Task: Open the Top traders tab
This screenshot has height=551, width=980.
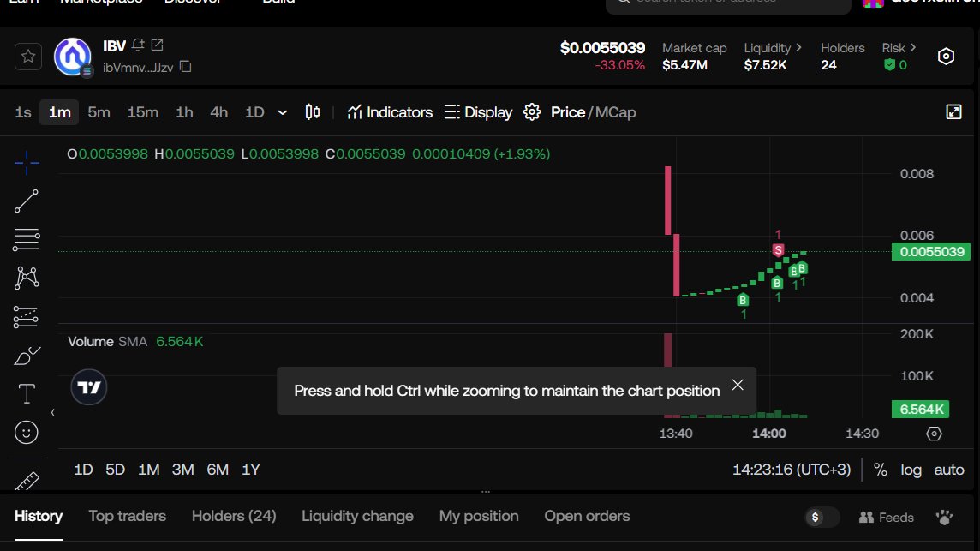Action: (x=127, y=517)
